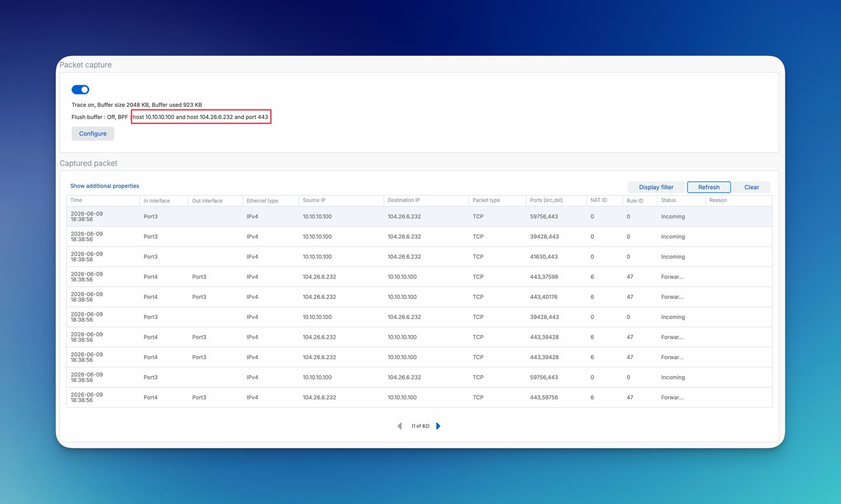This screenshot has width=841, height=504.
Task: Click the Status column header
Action: [668, 200]
